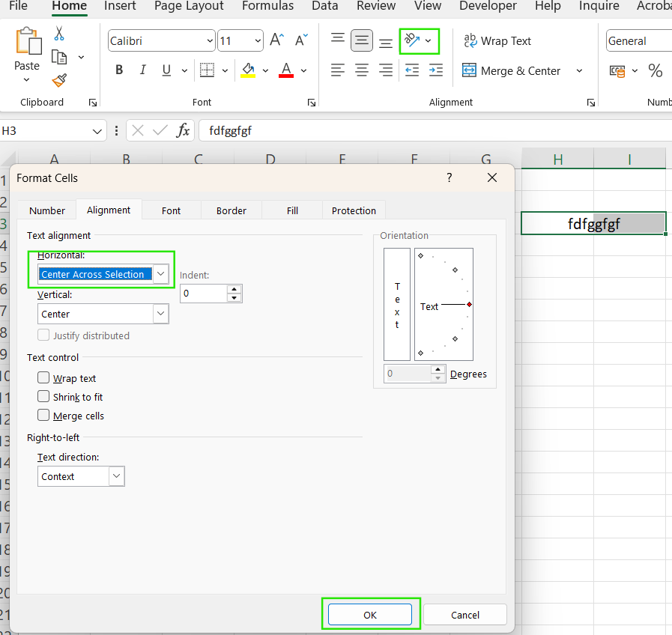Center text horizontally in ribbon

[362, 70]
